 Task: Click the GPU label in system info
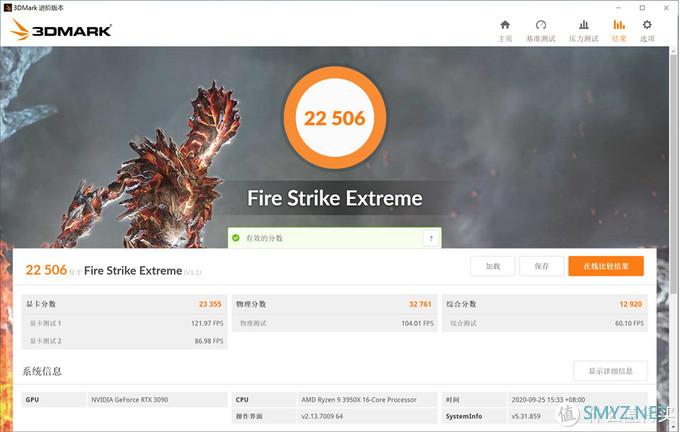(32, 399)
